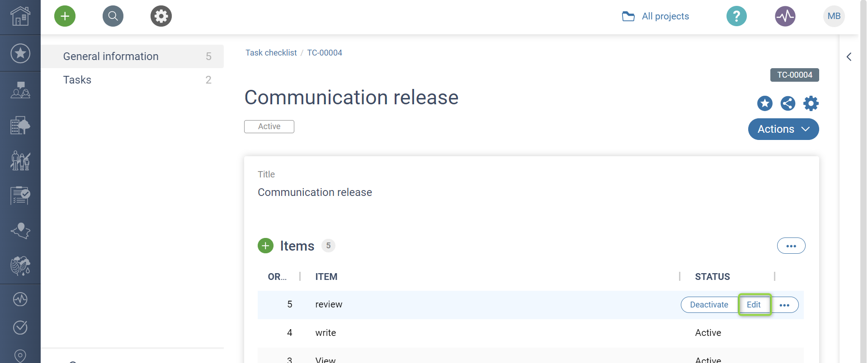Select the General information tab

coord(111,56)
